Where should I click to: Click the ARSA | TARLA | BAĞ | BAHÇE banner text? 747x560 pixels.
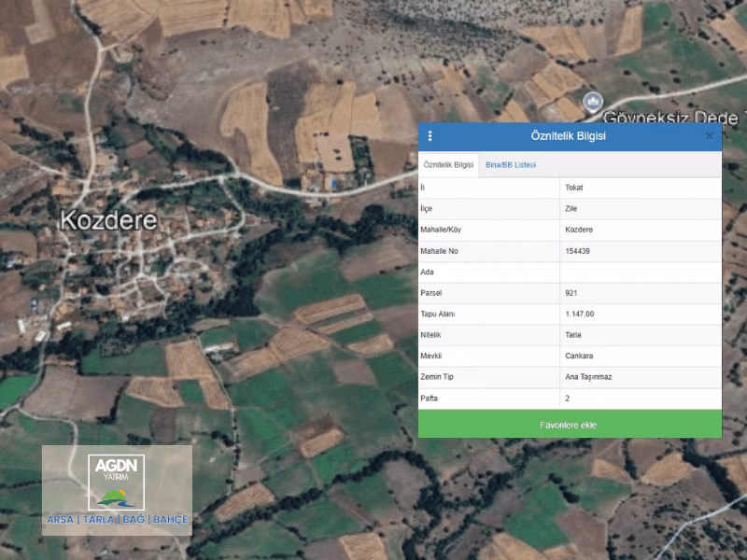tap(118, 519)
